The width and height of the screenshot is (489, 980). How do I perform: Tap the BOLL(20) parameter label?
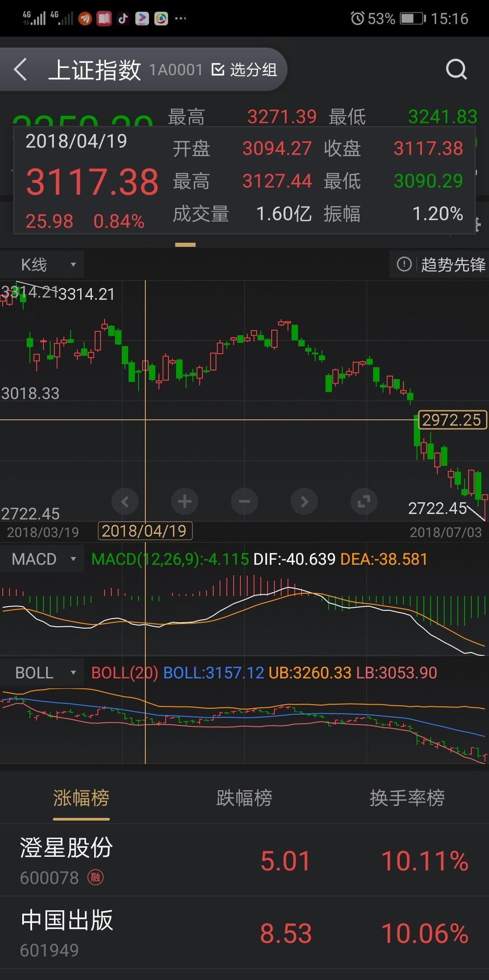click(x=125, y=673)
